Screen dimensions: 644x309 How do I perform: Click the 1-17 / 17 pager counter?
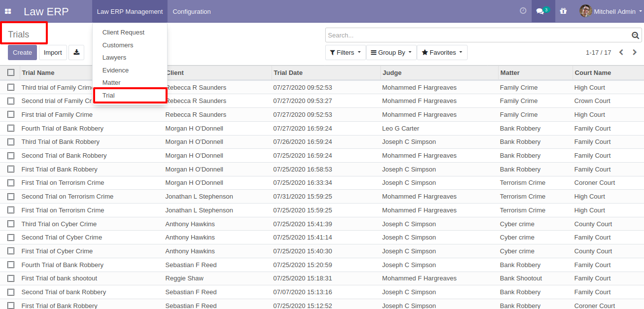[x=598, y=53]
